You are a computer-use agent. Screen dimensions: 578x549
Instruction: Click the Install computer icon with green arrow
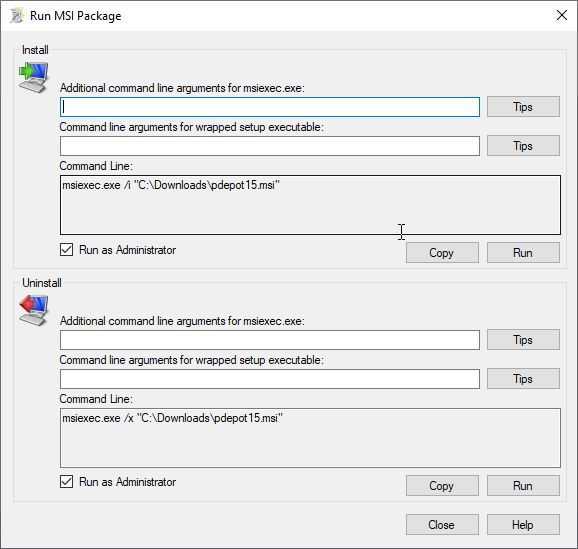pos(34,77)
